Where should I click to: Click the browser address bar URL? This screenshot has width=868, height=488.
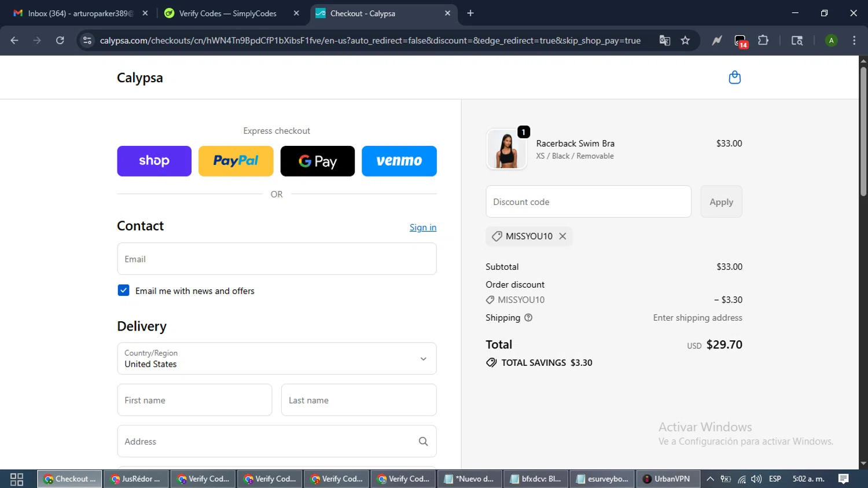point(370,41)
